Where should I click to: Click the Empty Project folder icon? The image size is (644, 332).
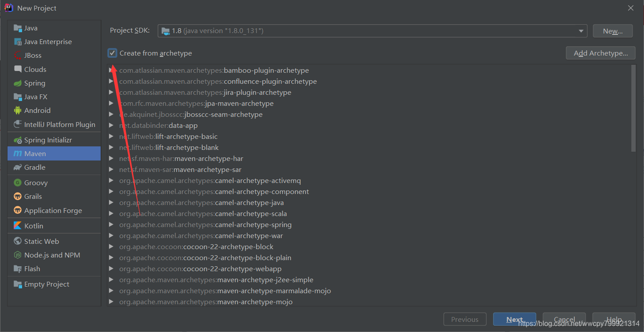point(18,284)
